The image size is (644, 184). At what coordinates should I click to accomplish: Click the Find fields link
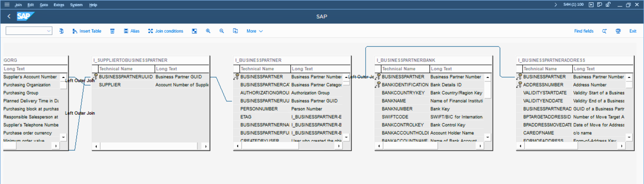583,31
